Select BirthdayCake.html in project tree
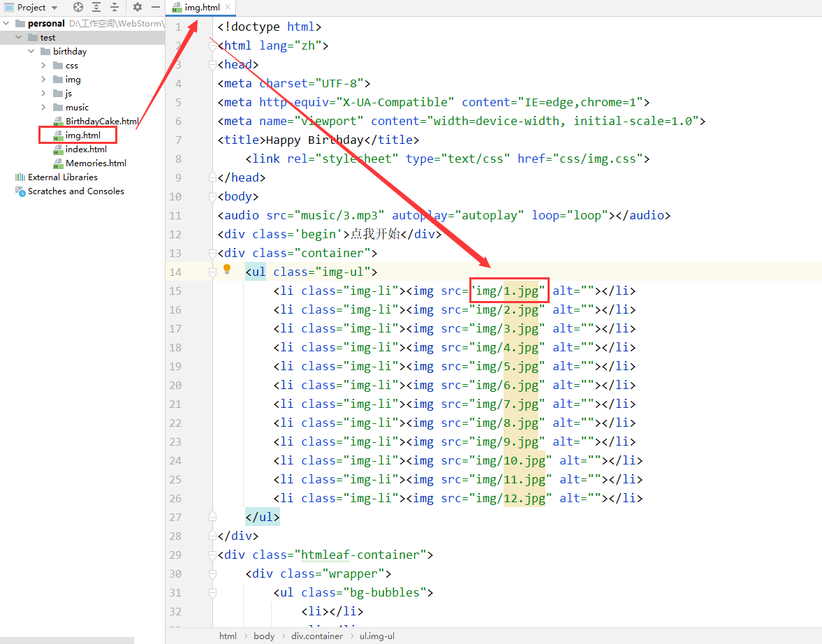 point(102,121)
